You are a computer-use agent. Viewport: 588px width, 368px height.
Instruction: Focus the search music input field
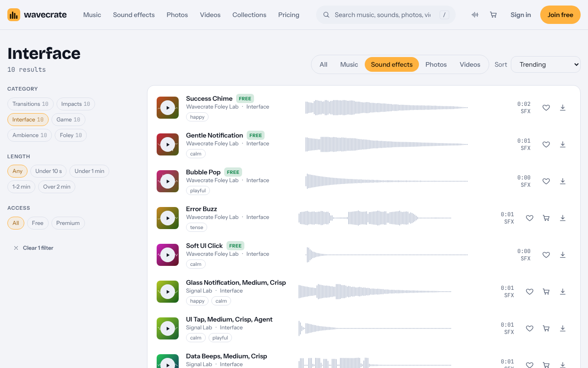coord(383,15)
